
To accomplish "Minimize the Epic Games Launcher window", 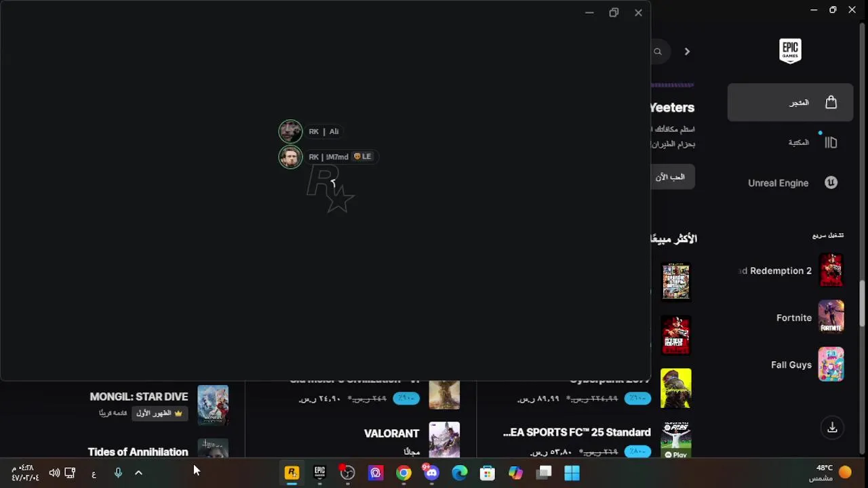I will (814, 10).
